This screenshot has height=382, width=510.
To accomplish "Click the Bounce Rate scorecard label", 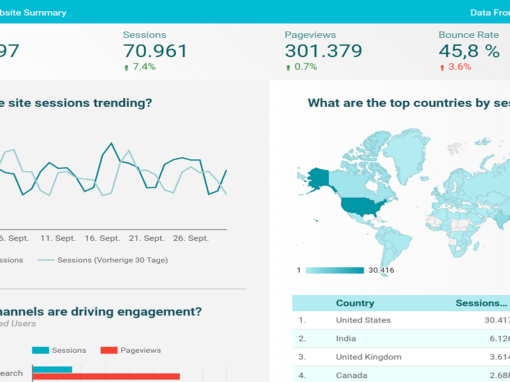I will 469,35.
